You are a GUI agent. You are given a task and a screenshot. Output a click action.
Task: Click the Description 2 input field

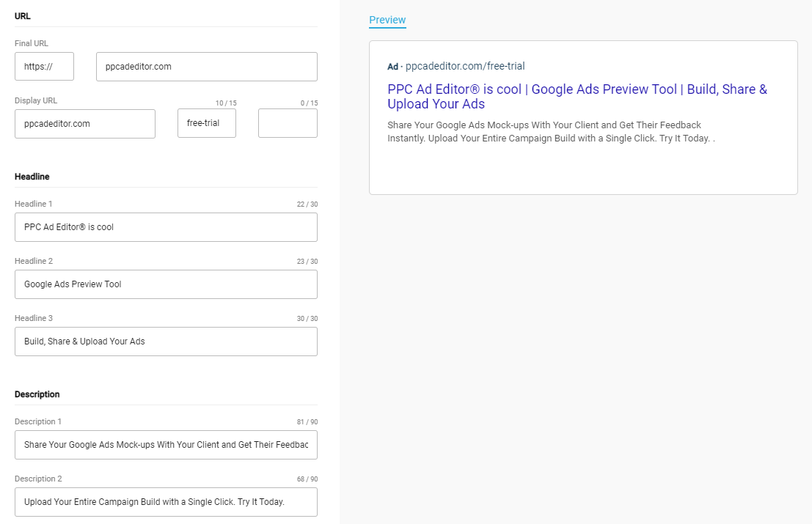click(x=166, y=502)
